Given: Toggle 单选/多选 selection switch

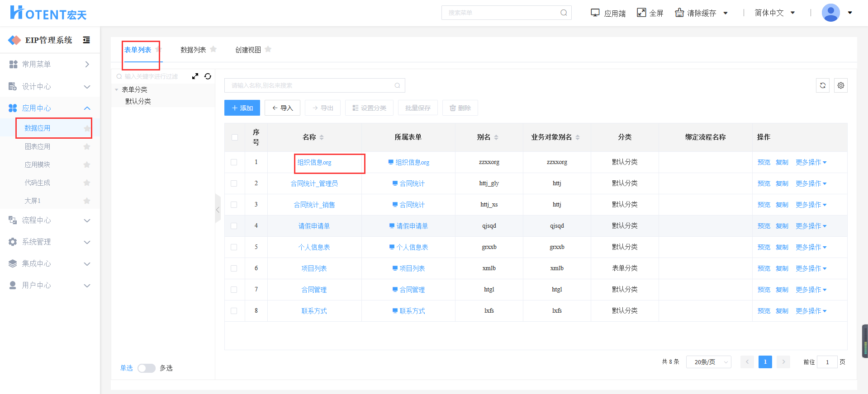Looking at the screenshot, I should (x=147, y=368).
